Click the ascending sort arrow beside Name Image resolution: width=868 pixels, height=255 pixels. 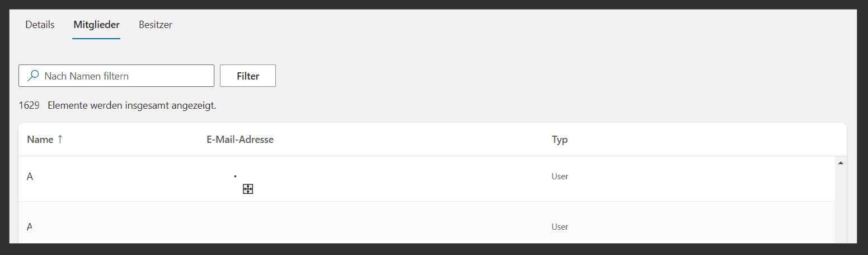click(x=60, y=140)
